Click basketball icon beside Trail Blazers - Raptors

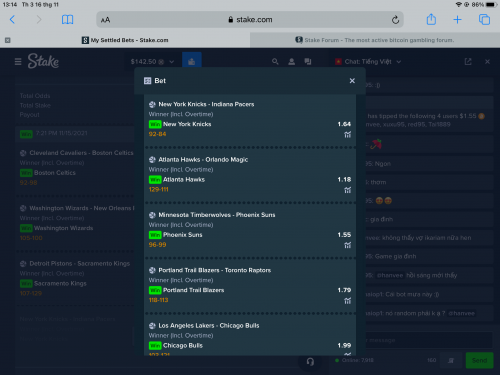pos(152,270)
